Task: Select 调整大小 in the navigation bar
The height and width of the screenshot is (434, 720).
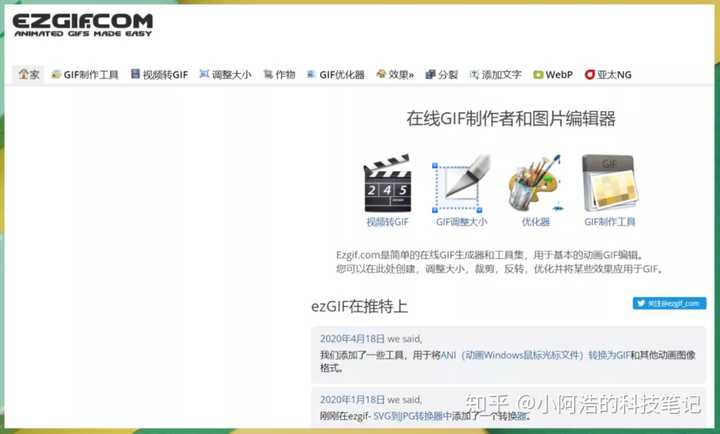Action: click(225, 74)
